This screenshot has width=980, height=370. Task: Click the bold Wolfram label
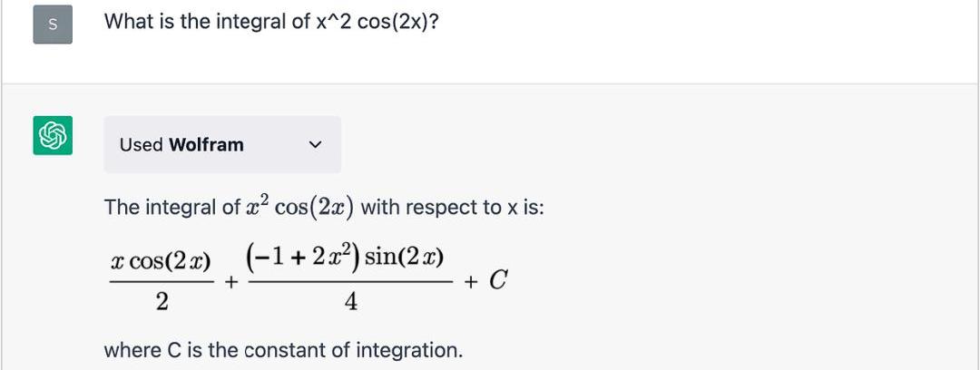[x=206, y=144]
